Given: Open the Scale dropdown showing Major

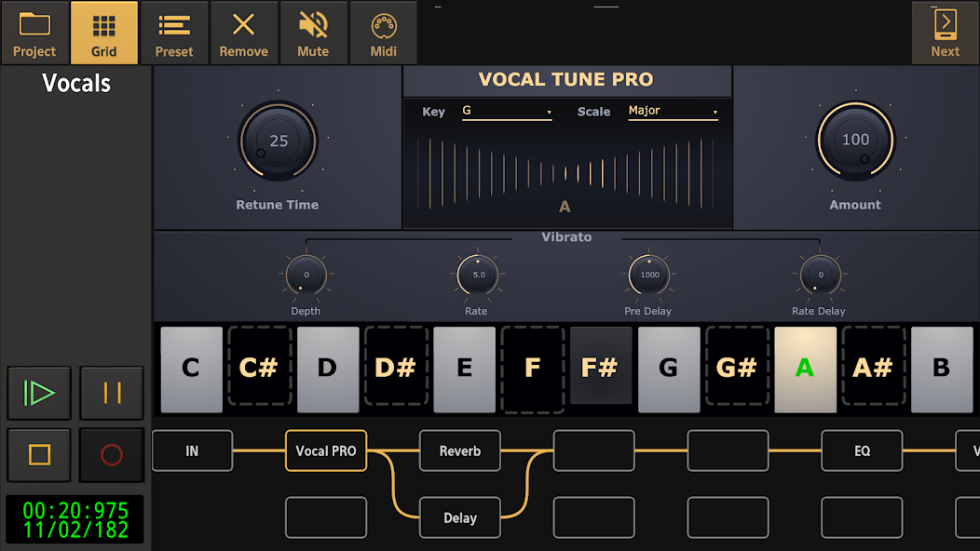Looking at the screenshot, I should [673, 112].
